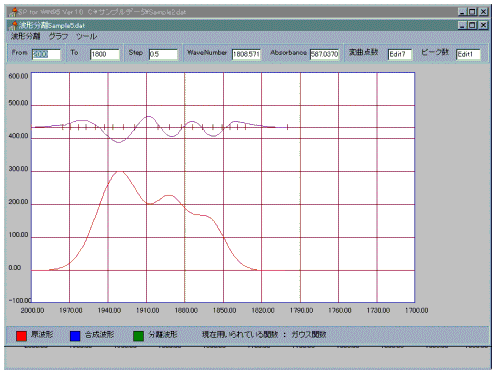Select the Absorbance value field

coord(325,54)
